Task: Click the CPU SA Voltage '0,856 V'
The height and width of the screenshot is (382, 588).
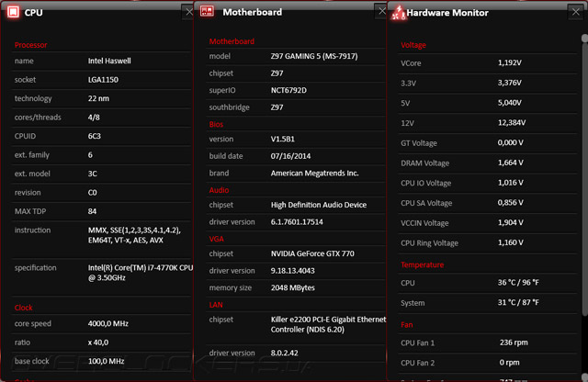Action: [511, 202]
